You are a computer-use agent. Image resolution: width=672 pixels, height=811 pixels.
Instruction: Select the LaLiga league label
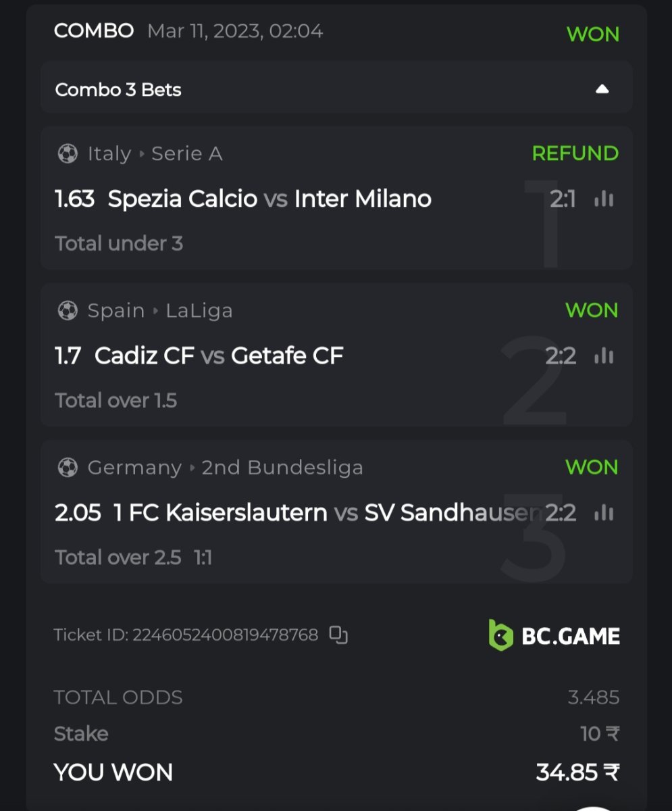(199, 311)
